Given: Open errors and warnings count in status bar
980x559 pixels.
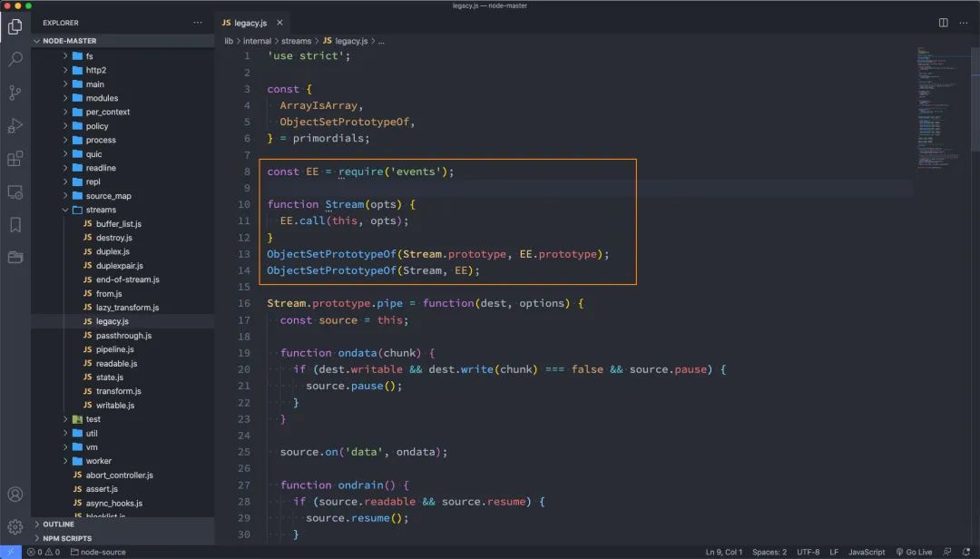Looking at the screenshot, I should (x=44, y=552).
